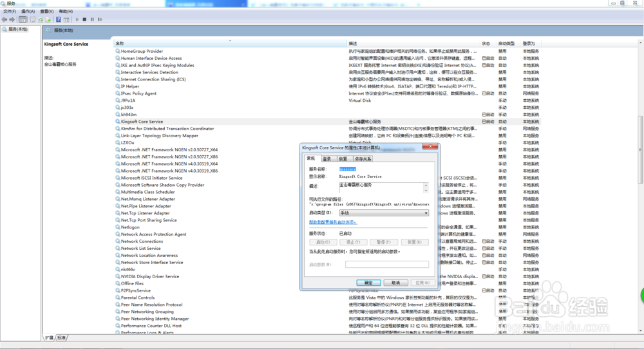Click the 状态 column header

[x=488, y=43]
